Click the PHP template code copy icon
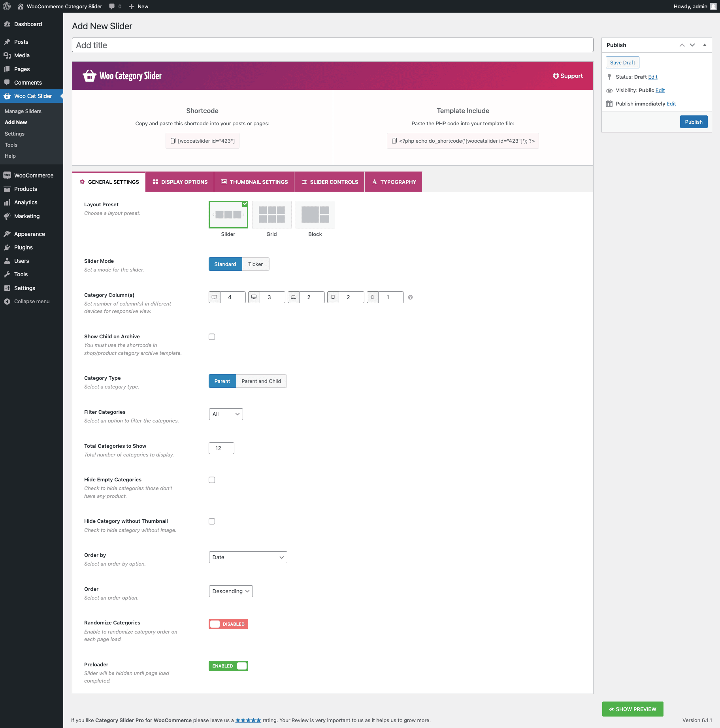This screenshot has width=720, height=728. click(394, 141)
